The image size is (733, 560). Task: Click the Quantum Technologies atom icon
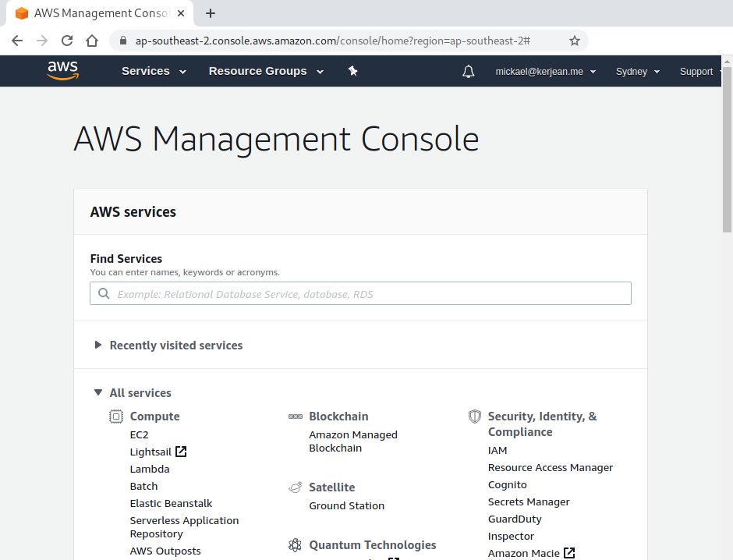[x=295, y=545]
